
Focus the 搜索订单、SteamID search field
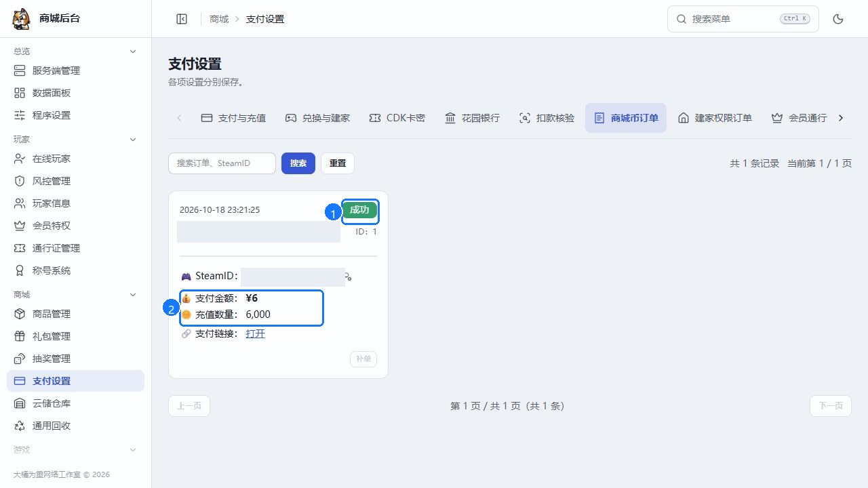click(x=222, y=163)
